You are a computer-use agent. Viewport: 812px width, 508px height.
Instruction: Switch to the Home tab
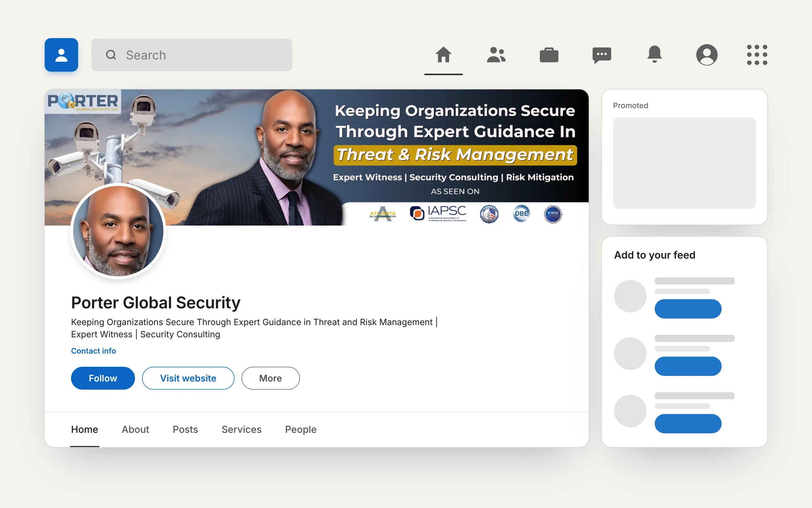tap(85, 429)
